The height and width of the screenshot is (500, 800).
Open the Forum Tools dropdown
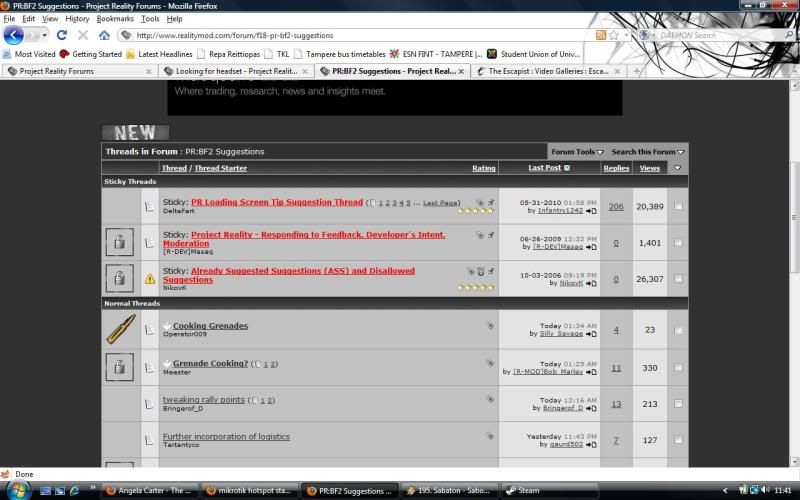[577, 152]
